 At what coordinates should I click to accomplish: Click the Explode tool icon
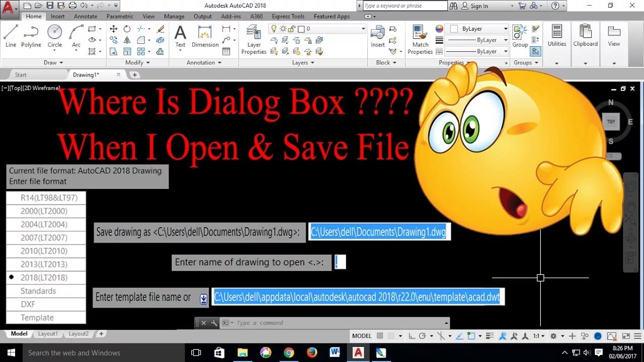click(x=160, y=40)
